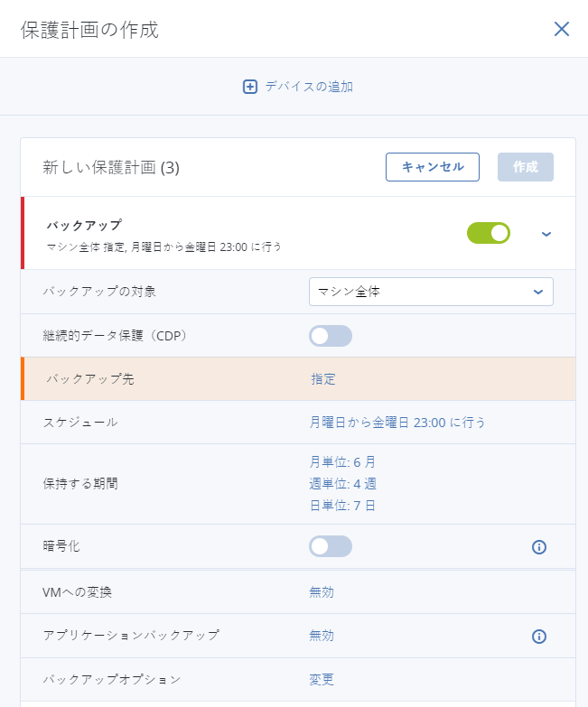Viewport: 588px width, 707px height.
Task: Open the schedule link 月曜日から金曜日 23:00
Action: pos(397,423)
